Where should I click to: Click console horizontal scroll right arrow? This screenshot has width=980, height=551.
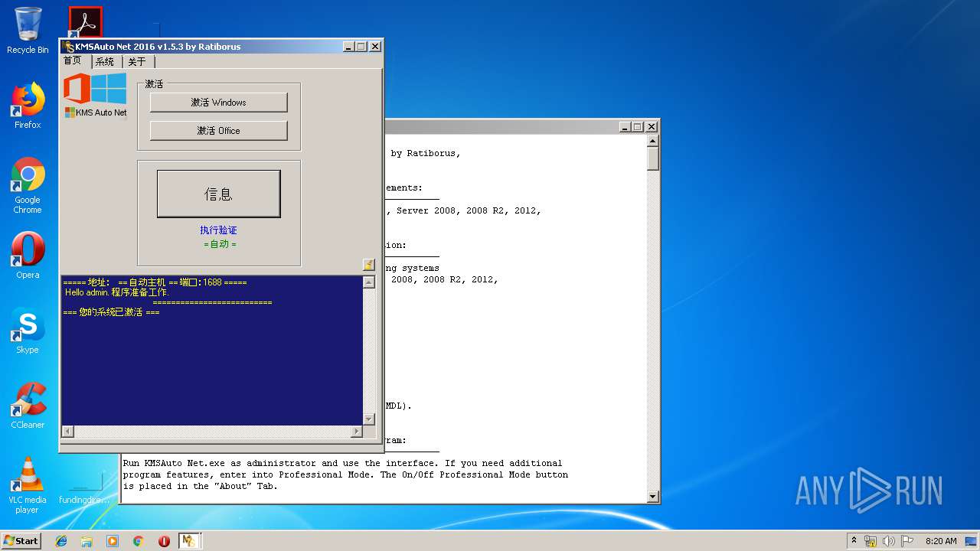coord(357,432)
